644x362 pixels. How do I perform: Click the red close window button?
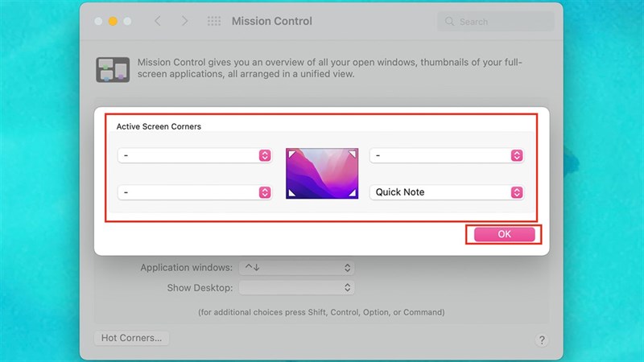97,21
